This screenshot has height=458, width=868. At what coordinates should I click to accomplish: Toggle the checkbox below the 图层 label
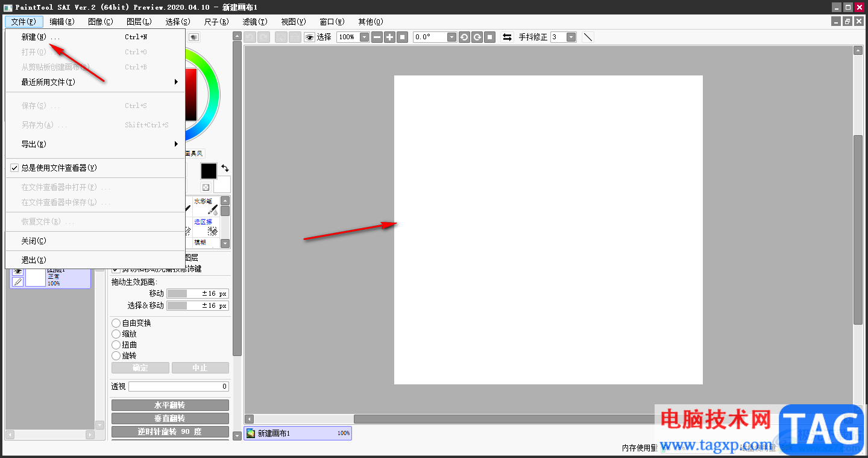coord(116,269)
